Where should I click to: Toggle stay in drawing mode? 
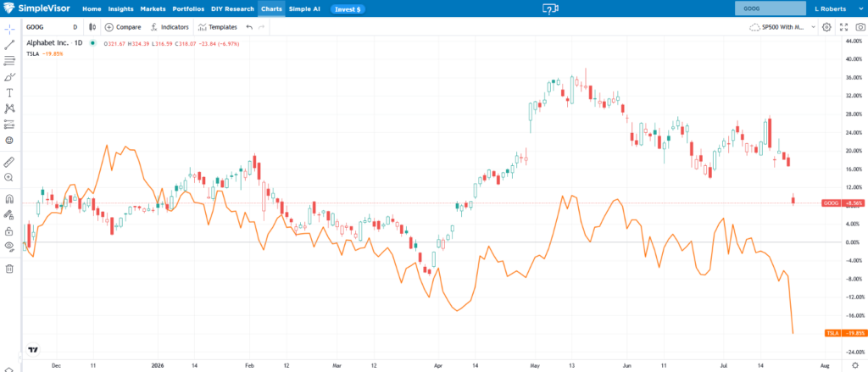[x=9, y=214]
